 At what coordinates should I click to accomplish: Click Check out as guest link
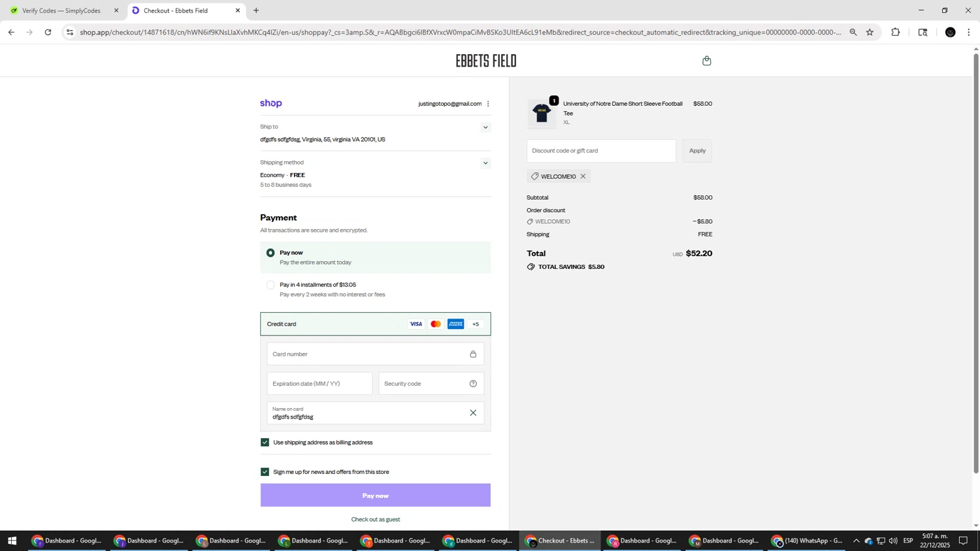click(376, 520)
